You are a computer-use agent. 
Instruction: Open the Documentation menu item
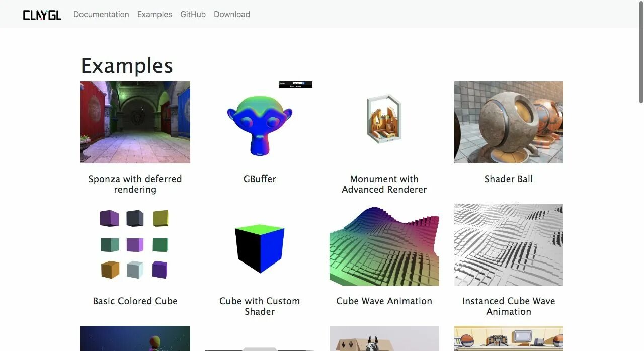click(101, 14)
